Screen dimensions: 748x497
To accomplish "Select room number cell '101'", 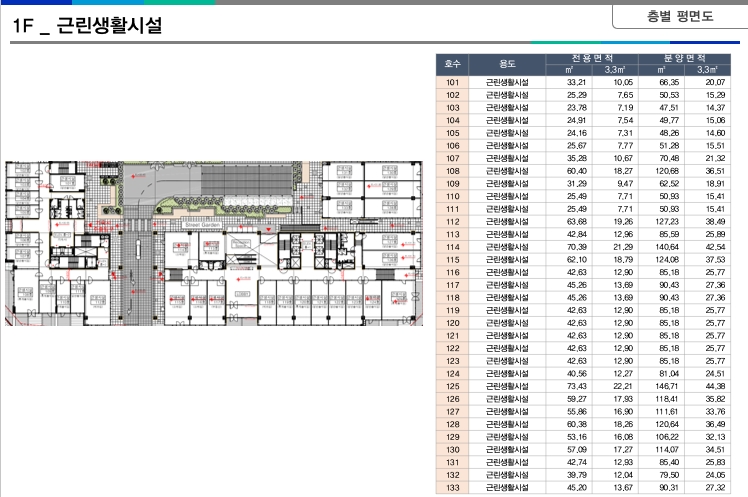I will pyautogui.click(x=452, y=82).
